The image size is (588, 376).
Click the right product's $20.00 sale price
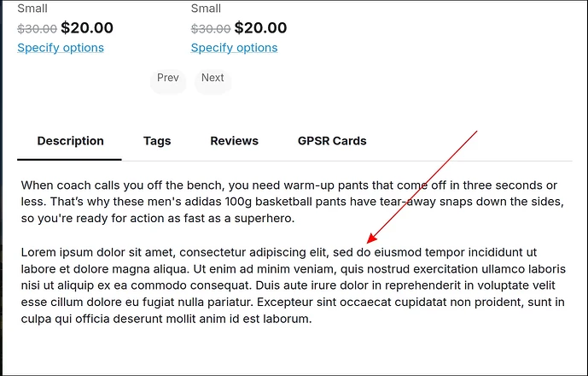(x=260, y=28)
